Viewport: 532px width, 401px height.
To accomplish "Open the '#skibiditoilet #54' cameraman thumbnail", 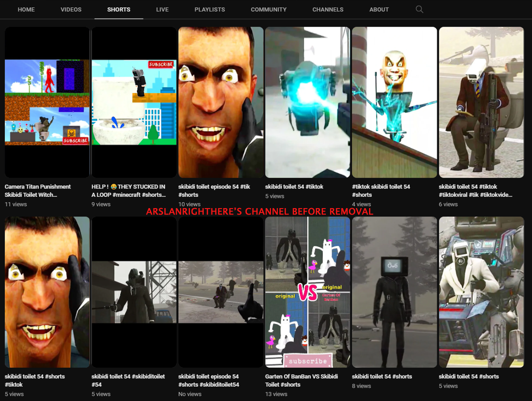I will coord(134,292).
